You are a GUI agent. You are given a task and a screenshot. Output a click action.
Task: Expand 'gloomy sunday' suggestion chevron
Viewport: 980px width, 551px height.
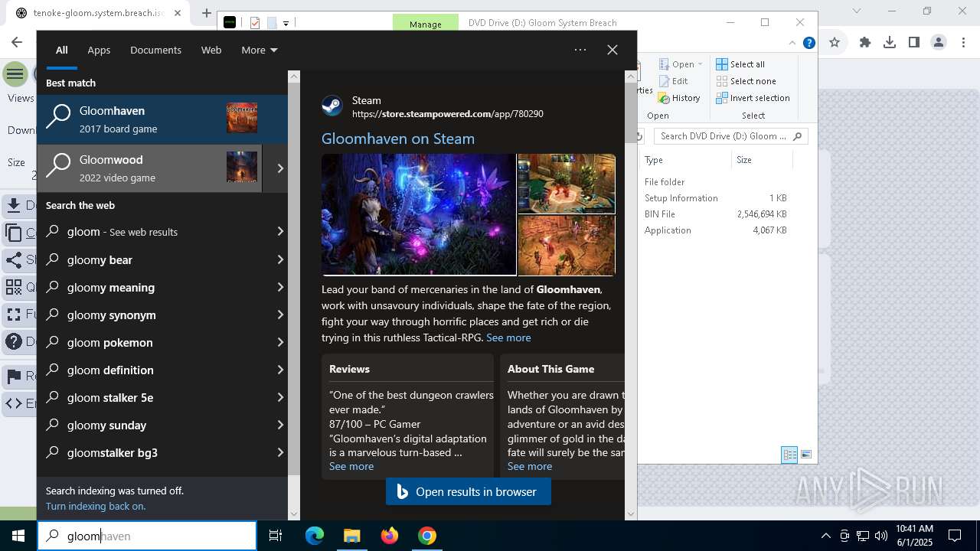pos(280,425)
